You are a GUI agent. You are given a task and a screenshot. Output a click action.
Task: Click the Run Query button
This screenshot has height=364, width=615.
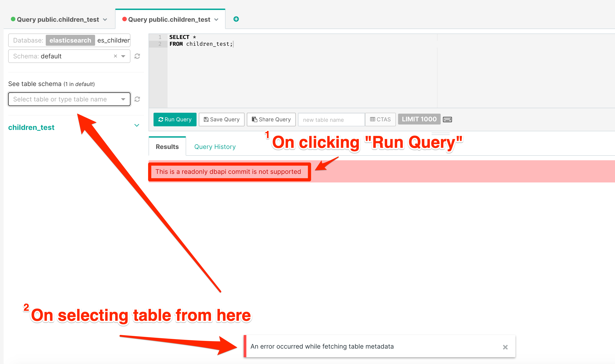click(x=175, y=120)
